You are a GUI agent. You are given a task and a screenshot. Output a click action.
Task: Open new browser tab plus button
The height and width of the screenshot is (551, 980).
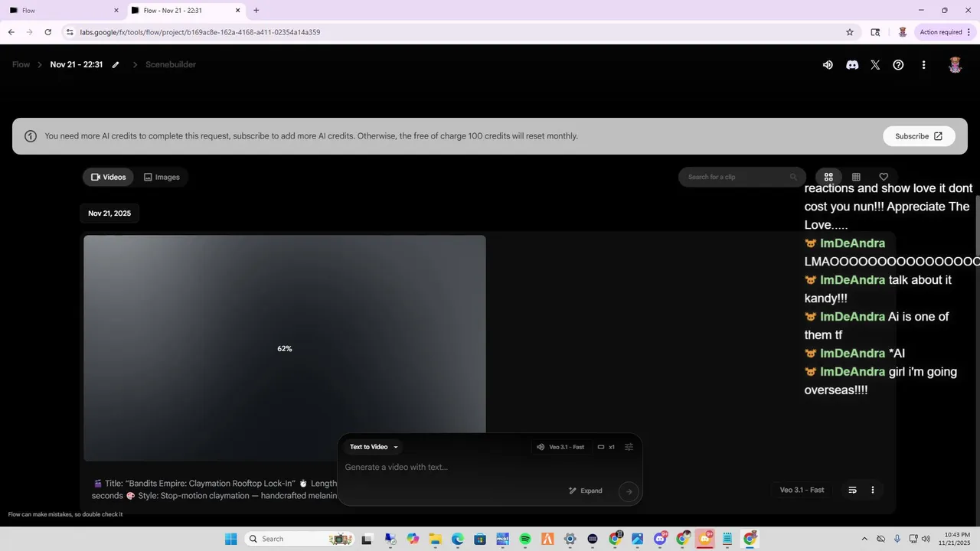pyautogui.click(x=256, y=11)
